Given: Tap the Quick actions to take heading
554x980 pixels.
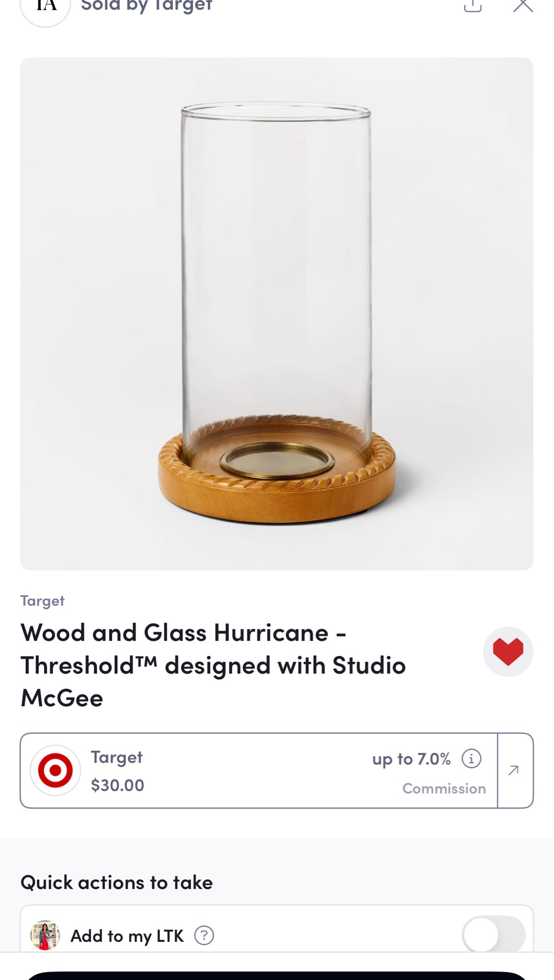Looking at the screenshot, I should [x=116, y=882].
